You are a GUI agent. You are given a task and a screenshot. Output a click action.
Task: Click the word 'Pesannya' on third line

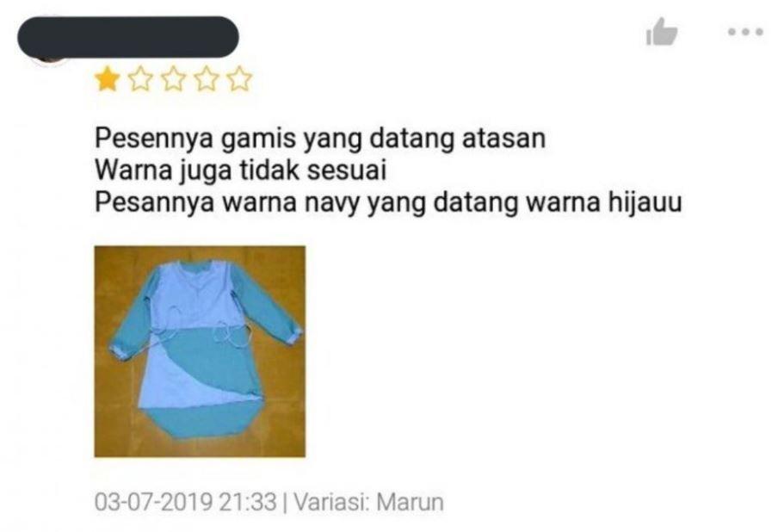pos(154,204)
